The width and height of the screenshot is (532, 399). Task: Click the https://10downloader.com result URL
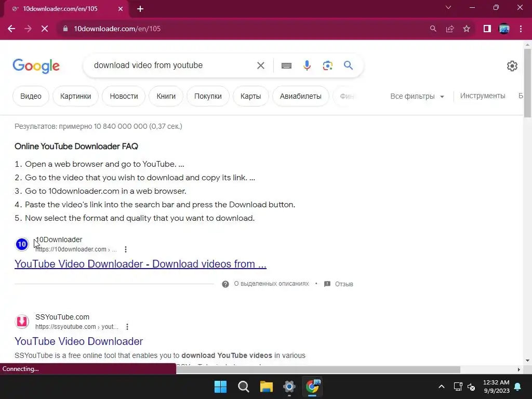click(x=76, y=249)
